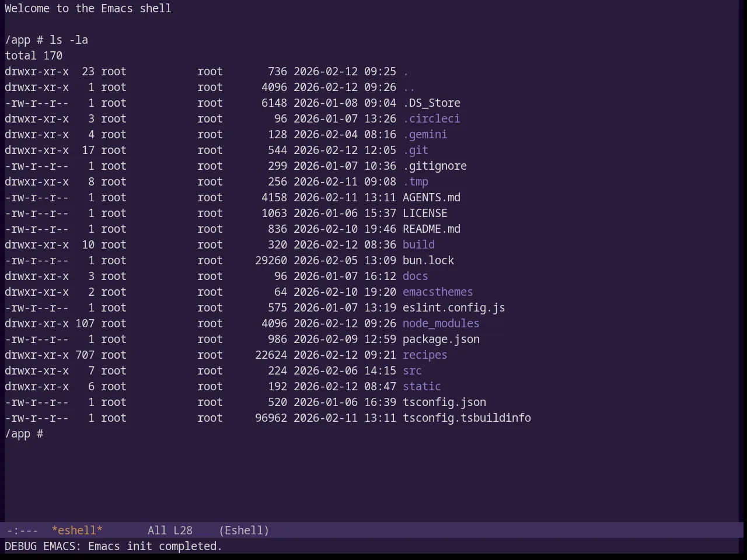Viewport: 747px width, 560px height.
Task: Click the LICENSE file name
Action: click(x=425, y=213)
